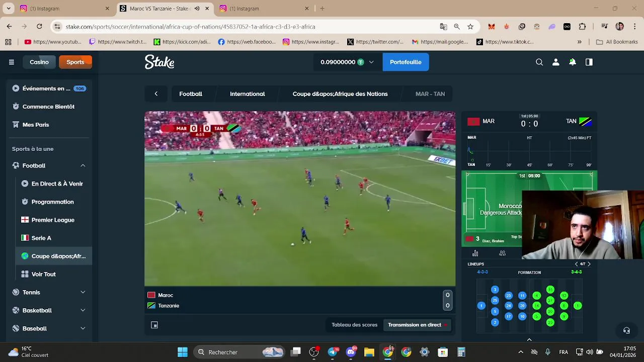This screenshot has height=362, width=644.
Task: Open the notifications bell
Action: [x=573, y=62]
